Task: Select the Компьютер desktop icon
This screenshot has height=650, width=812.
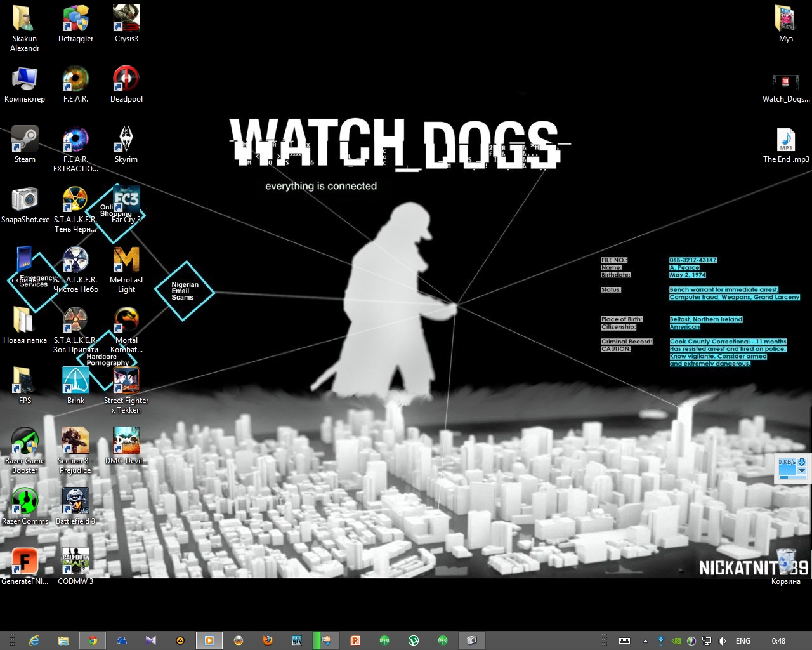Action: [25, 84]
